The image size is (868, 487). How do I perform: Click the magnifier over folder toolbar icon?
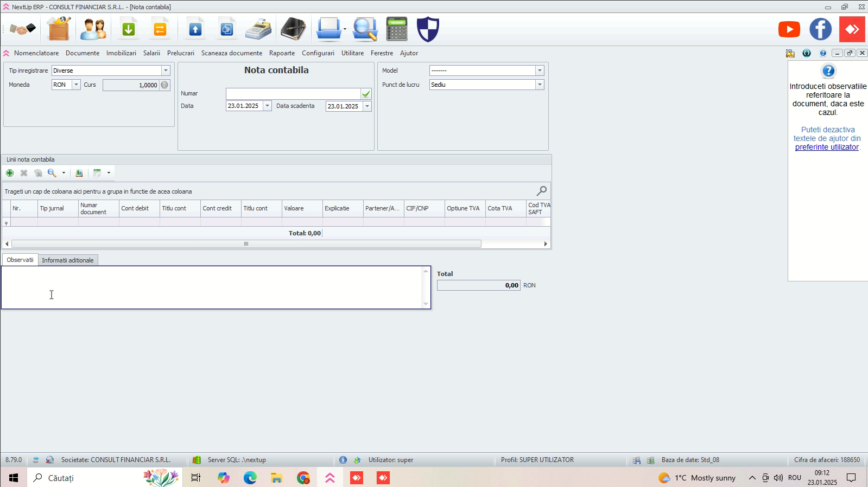tap(365, 29)
